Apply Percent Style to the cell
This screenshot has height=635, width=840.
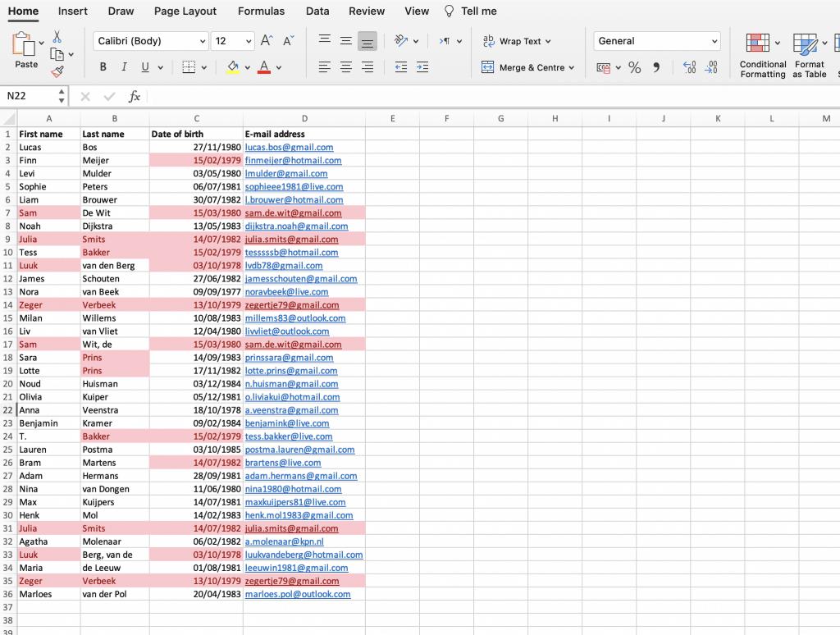point(634,67)
